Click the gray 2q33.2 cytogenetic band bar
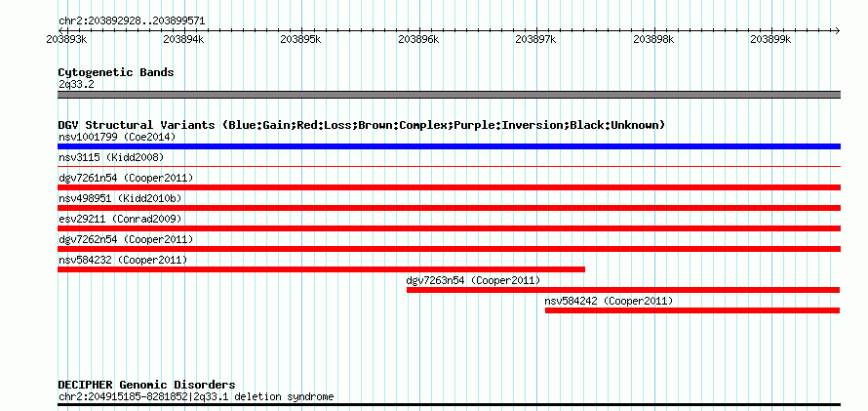Image resolution: width=868 pixels, height=411 pixels. [x=449, y=95]
